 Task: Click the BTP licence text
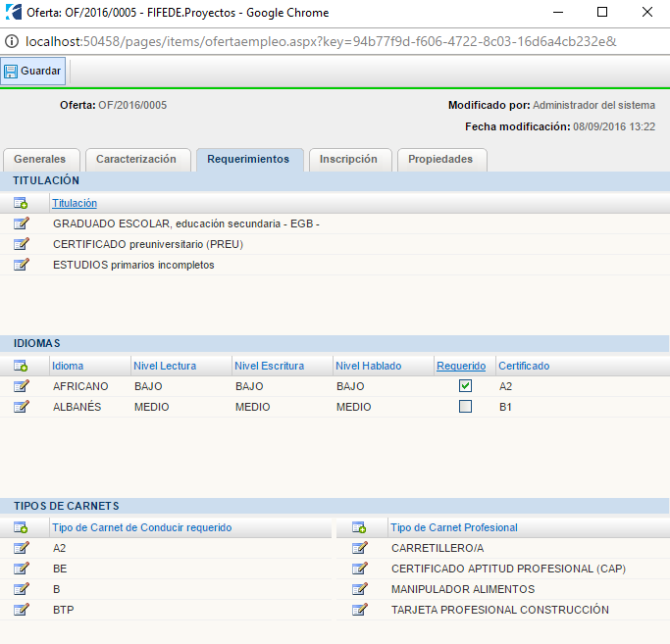tap(63, 610)
